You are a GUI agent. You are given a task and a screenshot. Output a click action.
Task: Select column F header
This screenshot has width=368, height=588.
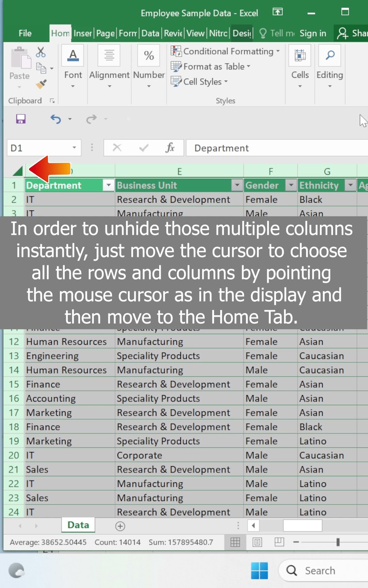tap(271, 171)
